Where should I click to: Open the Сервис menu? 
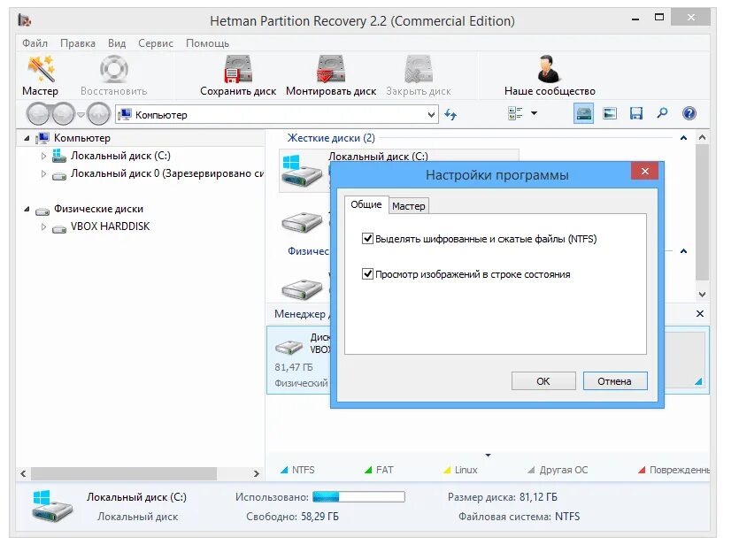156,43
